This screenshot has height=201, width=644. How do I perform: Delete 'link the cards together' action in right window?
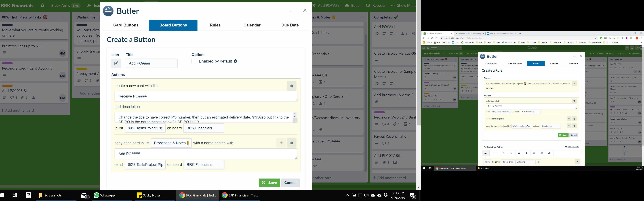tap(574, 119)
